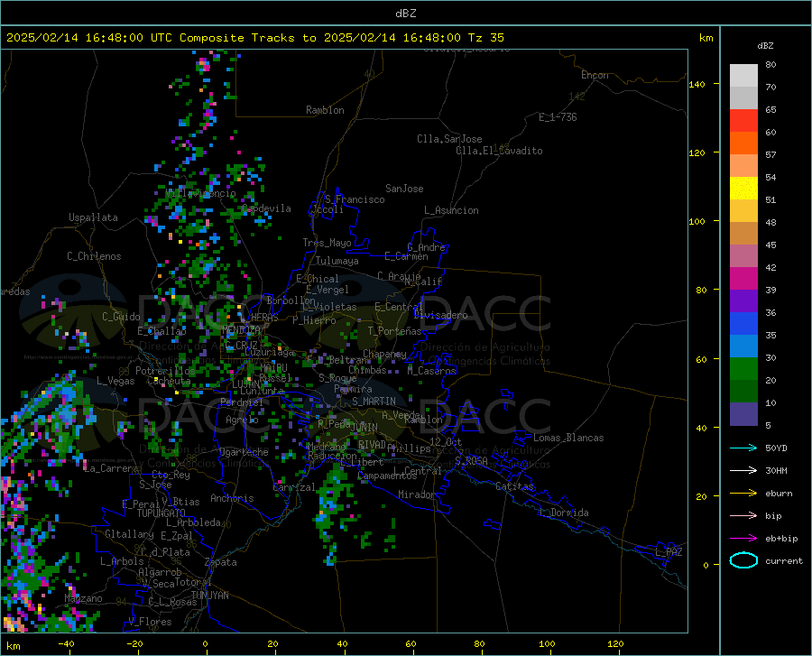The image size is (812, 656).
Task: Click the red 65 dBZ color swatch
Action: [x=743, y=121]
